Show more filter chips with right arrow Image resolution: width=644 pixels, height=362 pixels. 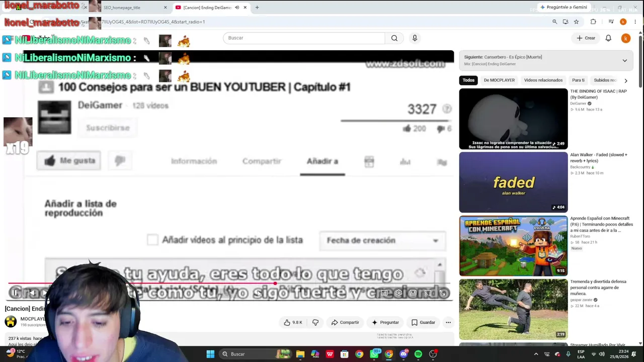(625, 80)
